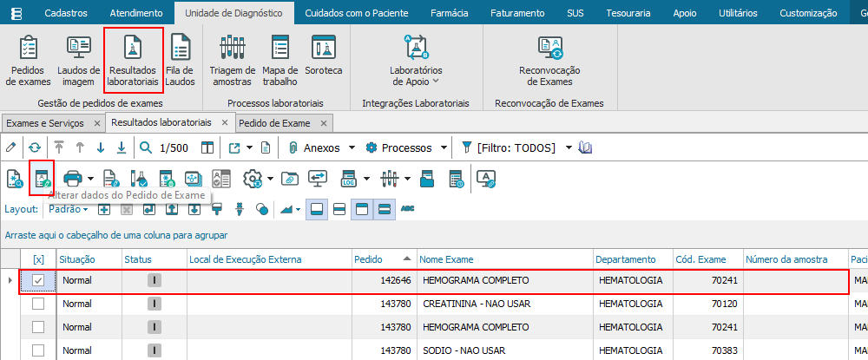This screenshot has height=360, width=868.
Task: Click the paint roller icon in Layout bar
Action: pos(217,209)
